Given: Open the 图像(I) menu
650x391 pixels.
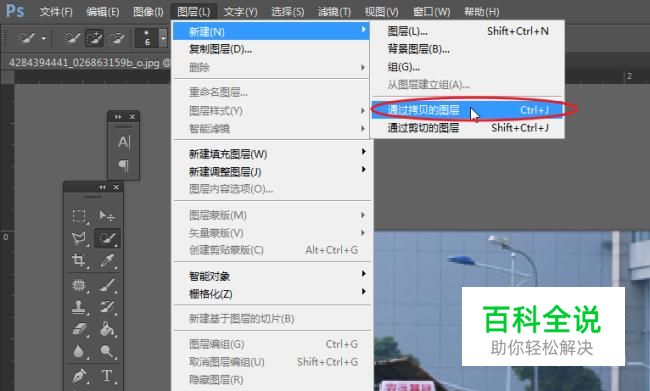Looking at the screenshot, I should coord(148,12).
